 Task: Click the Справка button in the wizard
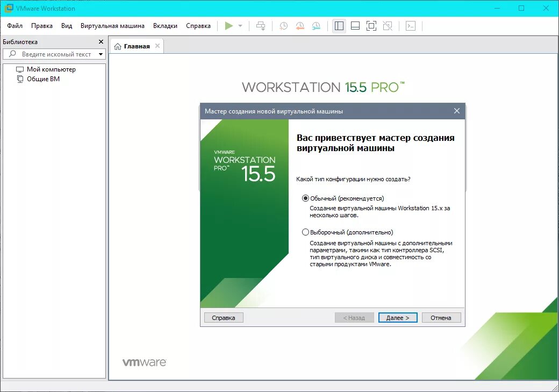coord(224,317)
